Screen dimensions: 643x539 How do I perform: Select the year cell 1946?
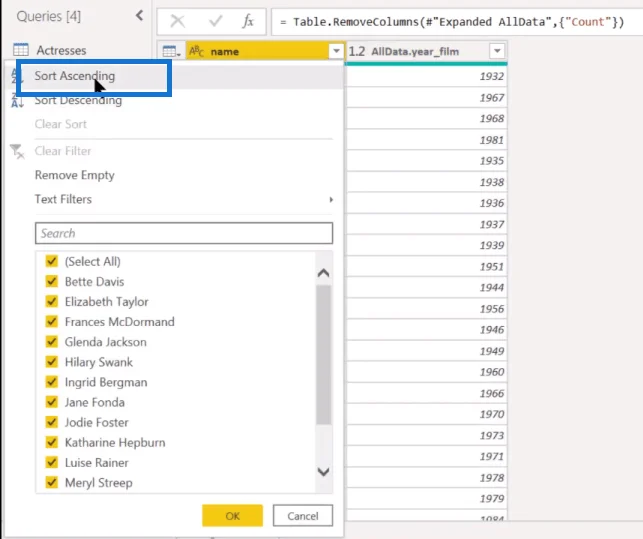426,330
